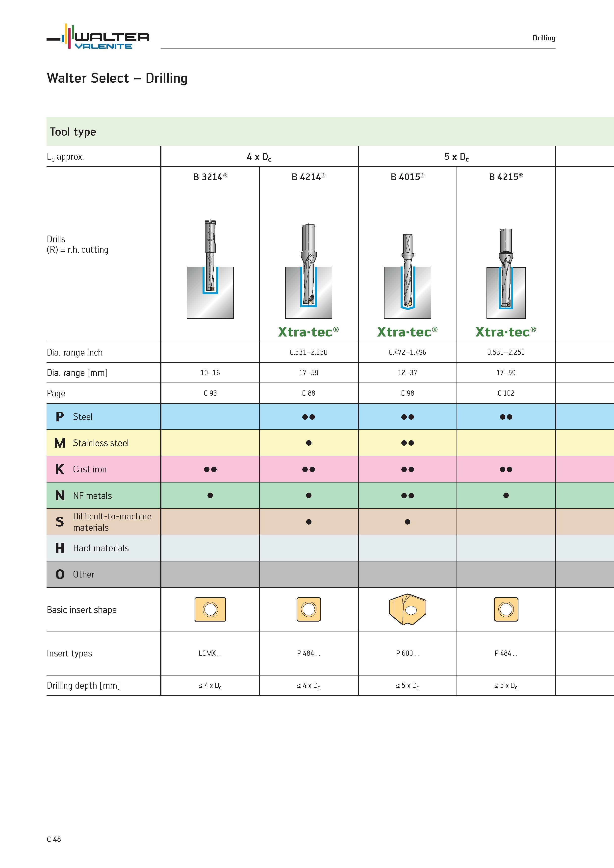
Task: Click the H letter for Hard materials
Action: (x=60, y=548)
